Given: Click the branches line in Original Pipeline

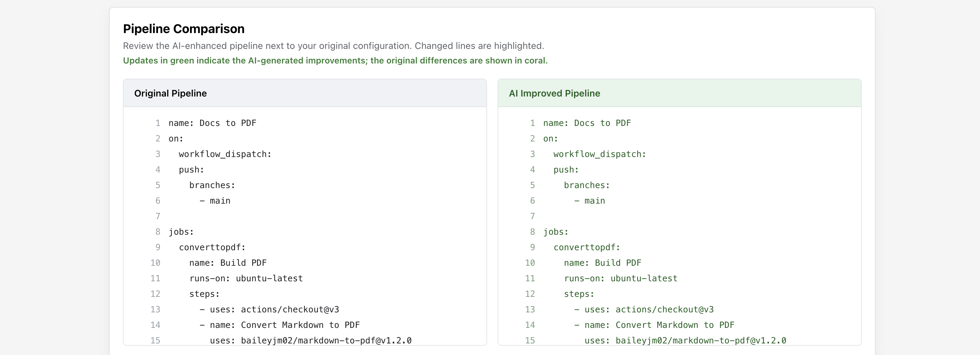Looking at the screenshot, I should 212,185.
